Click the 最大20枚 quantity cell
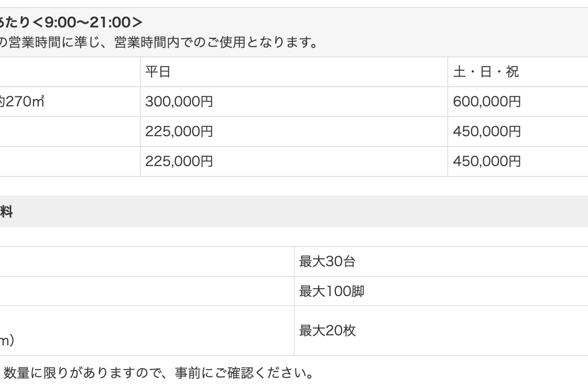 point(327,331)
